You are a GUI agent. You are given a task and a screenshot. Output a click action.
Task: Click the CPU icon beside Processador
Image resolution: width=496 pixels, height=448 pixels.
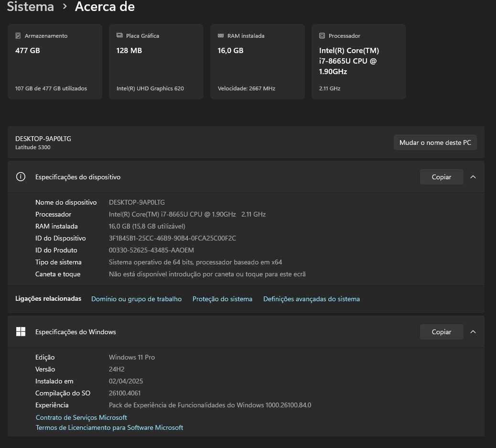pos(322,35)
